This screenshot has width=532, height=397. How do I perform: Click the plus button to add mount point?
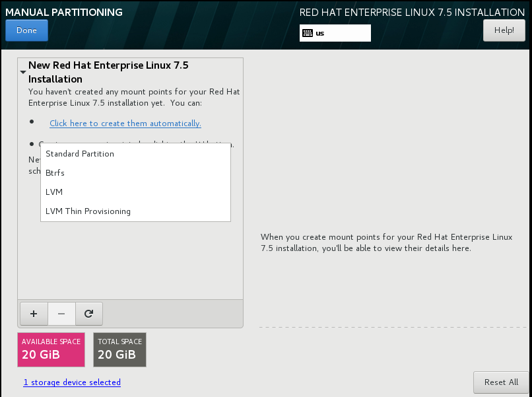34,314
